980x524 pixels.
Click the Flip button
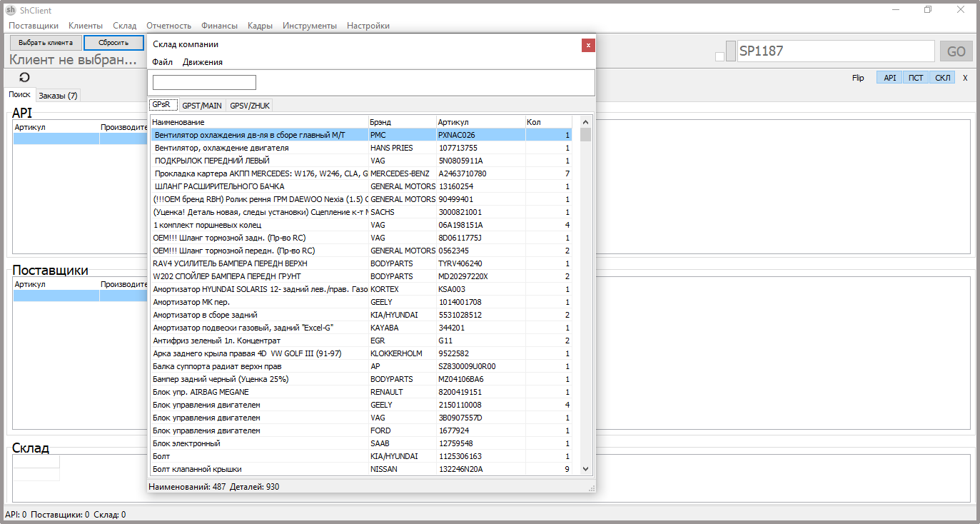pyautogui.click(x=858, y=78)
